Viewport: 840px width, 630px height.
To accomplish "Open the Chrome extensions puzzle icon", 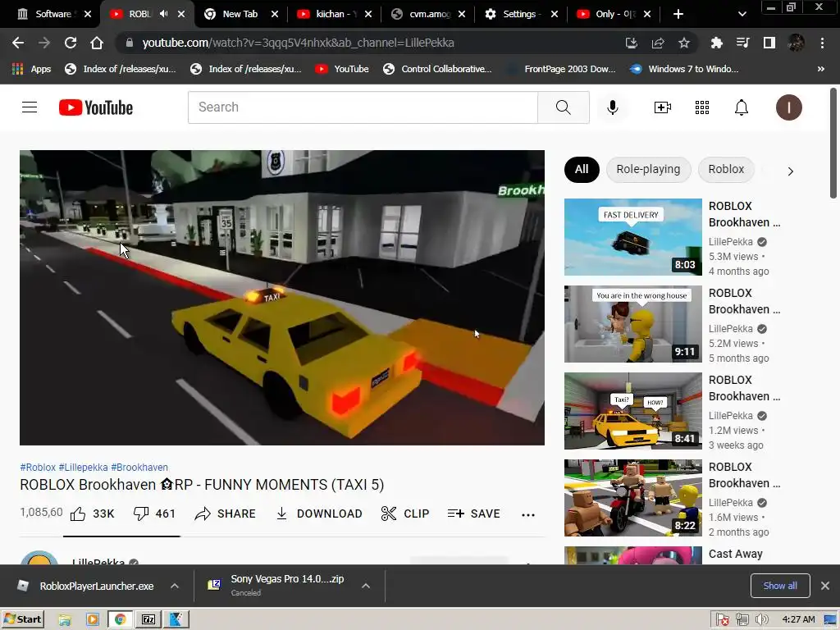I will click(716, 43).
